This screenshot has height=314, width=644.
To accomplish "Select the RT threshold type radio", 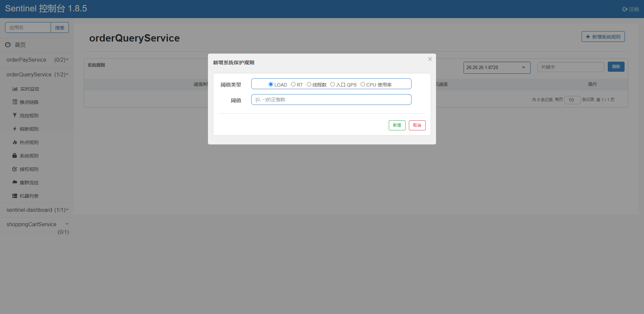I will (293, 84).
